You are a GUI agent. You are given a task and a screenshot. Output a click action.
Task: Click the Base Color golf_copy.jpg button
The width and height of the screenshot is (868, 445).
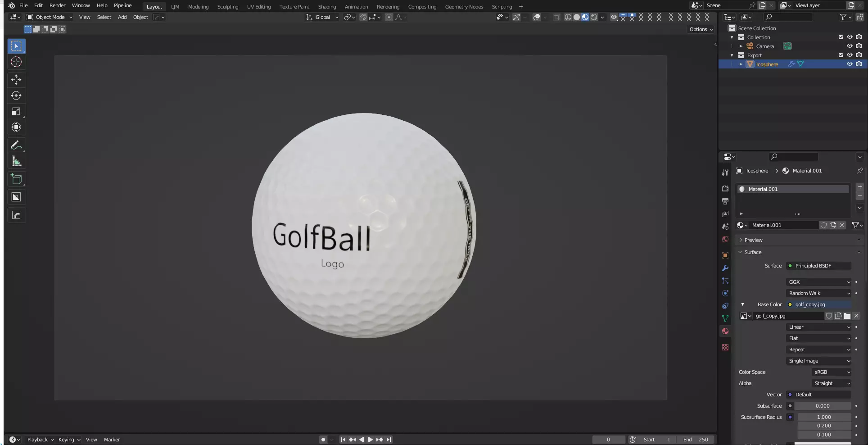coord(819,304)
